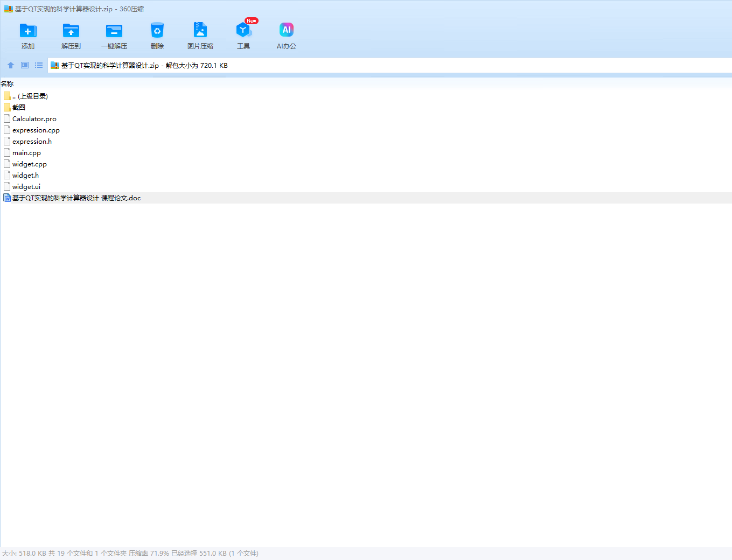Select the parent directory folder icon
Image resolution: width=732 pixels, height=560 pixels.
pyautogui.click(x=7, y=96)
